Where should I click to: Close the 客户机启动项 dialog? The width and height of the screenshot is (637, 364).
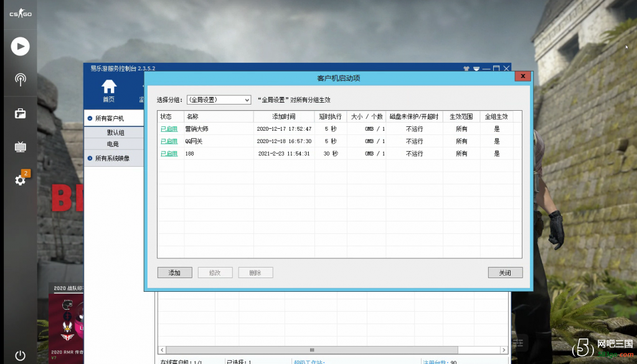(x=523, y=77)
